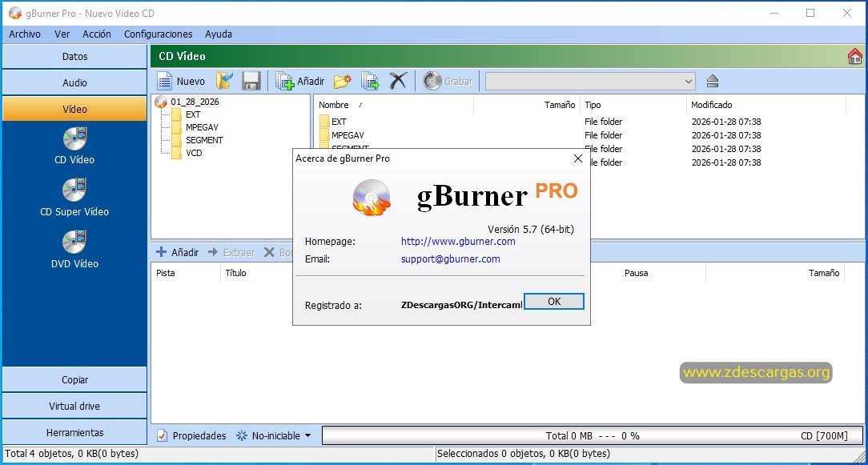This screenshot has height=465, width=868.
Task: Click CD [700M] media size selector
Action: [824, 435]
